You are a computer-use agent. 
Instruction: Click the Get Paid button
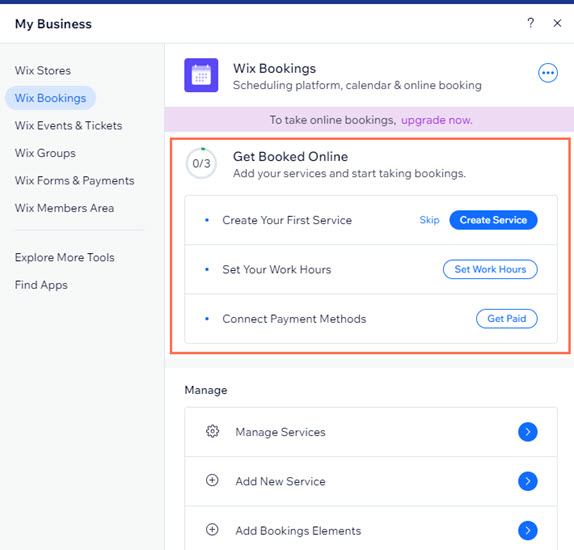pos(507,319)
